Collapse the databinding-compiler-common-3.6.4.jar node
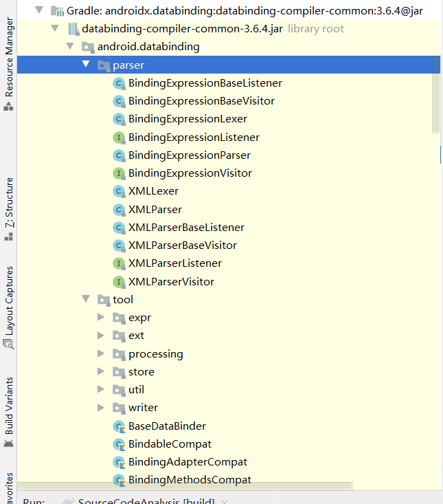 click(55, 28)
